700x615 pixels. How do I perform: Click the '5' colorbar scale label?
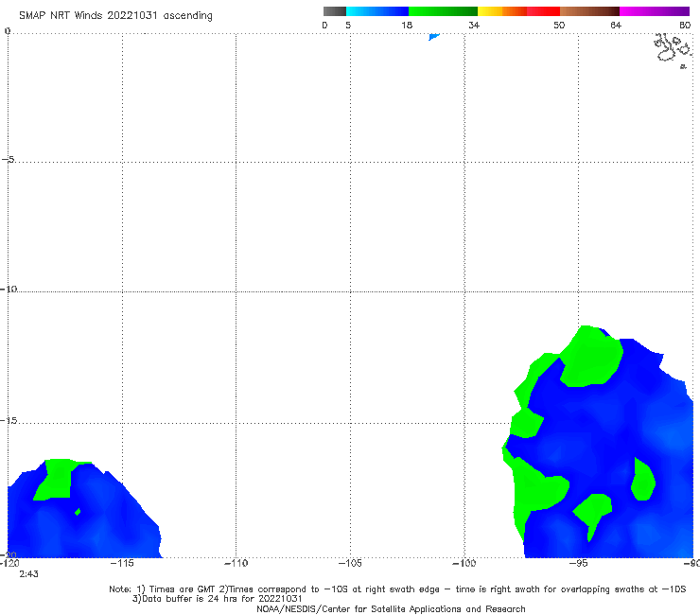(348, 25)
